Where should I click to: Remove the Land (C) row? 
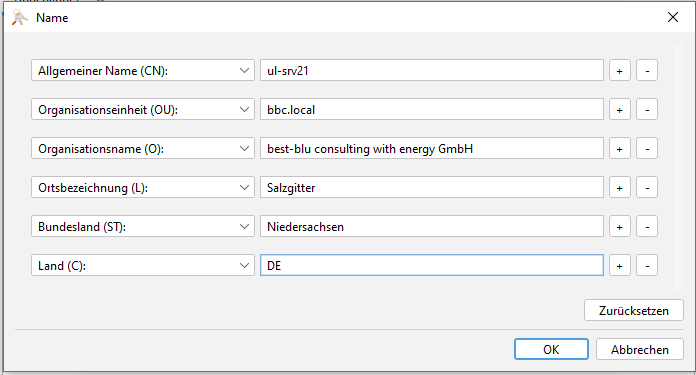coord(647,266)
